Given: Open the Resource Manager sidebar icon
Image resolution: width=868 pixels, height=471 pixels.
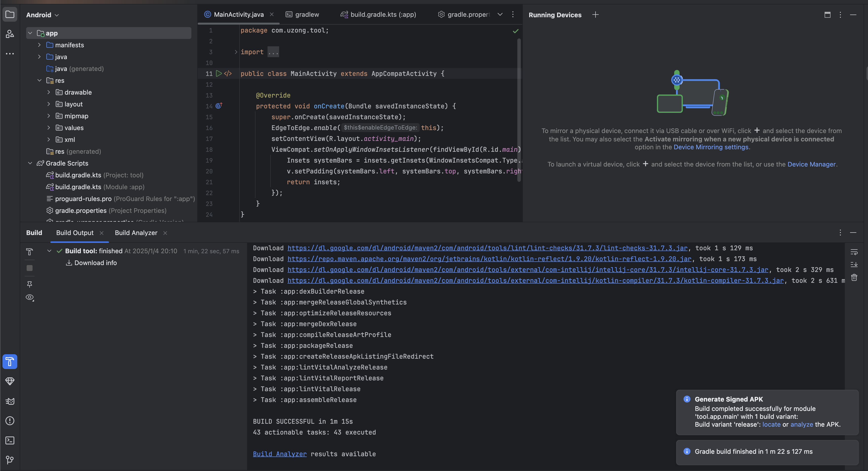Looking at the screenshot, I should click(x=10, y=34).
